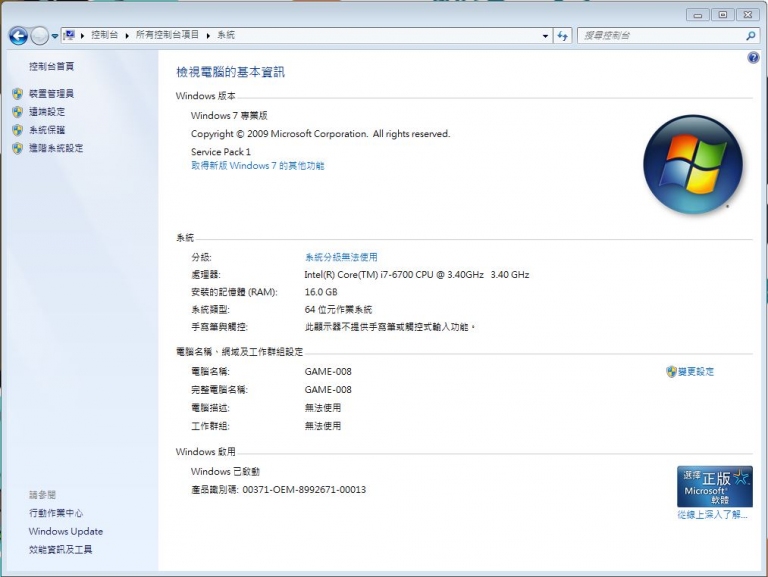Click the Windows logo orb image
This screenshot has height=577, width=768.
(x=693, y=165)
